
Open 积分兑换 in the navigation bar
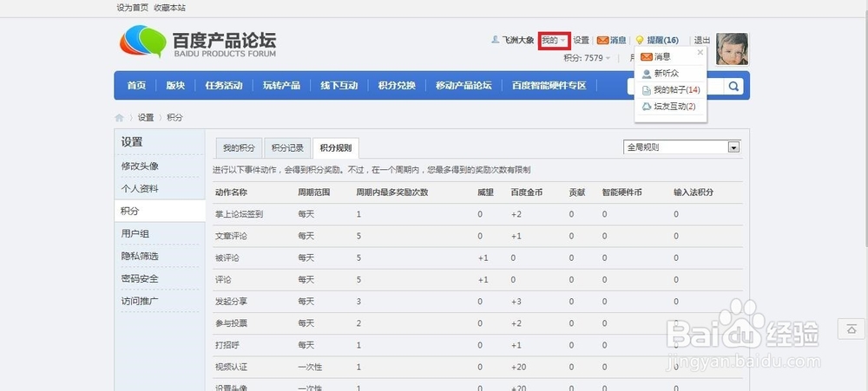(397, 86)
